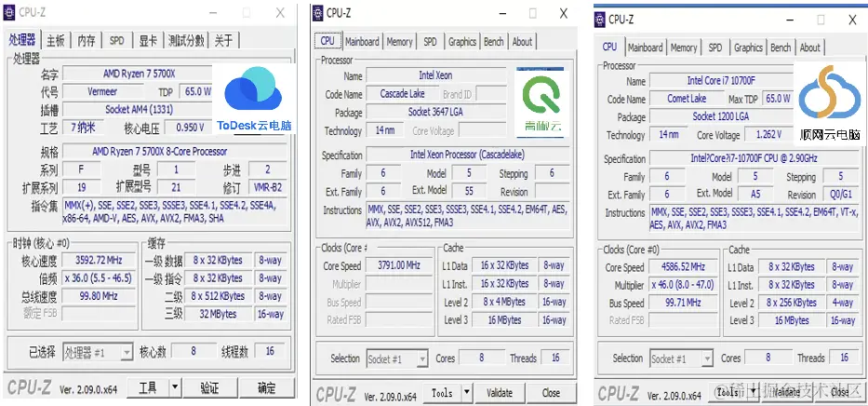Viewport: 868px width, 406px height.
Task: Open 显卡 tab in left window
Action: [x=148, y=40]
